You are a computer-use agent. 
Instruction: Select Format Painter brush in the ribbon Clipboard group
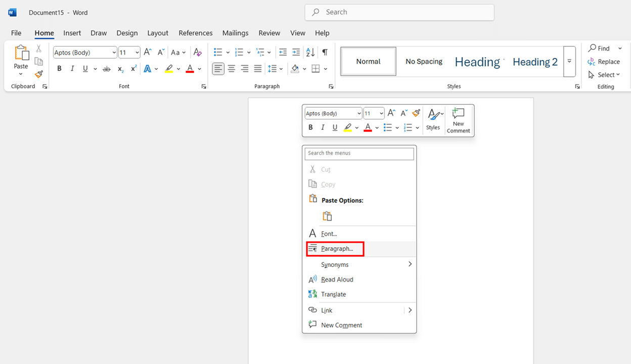point(39,74)
